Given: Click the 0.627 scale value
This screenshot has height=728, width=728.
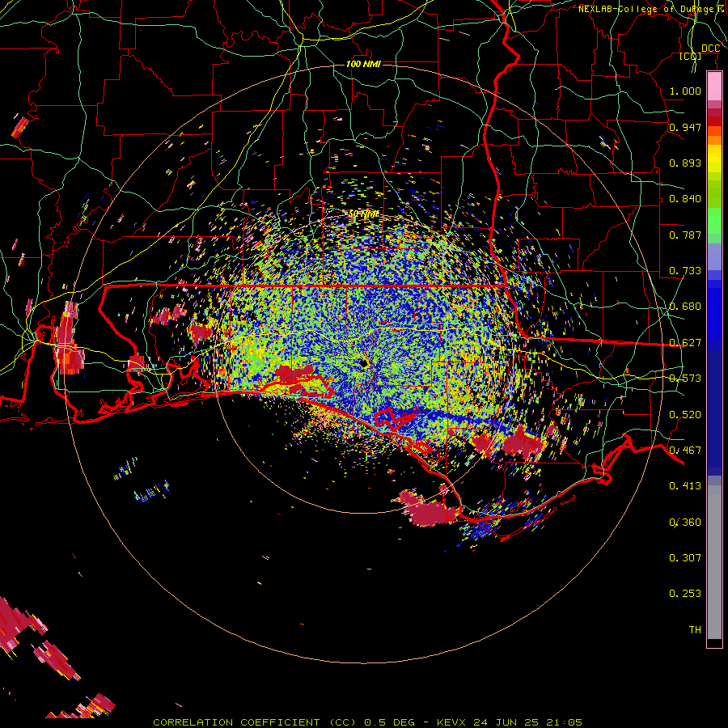Looking at the screenshot, I should (x=685, y=343).
